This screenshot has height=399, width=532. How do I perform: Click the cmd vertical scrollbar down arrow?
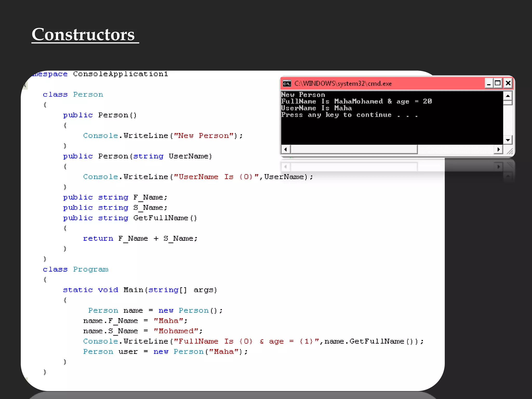(508, 140)
